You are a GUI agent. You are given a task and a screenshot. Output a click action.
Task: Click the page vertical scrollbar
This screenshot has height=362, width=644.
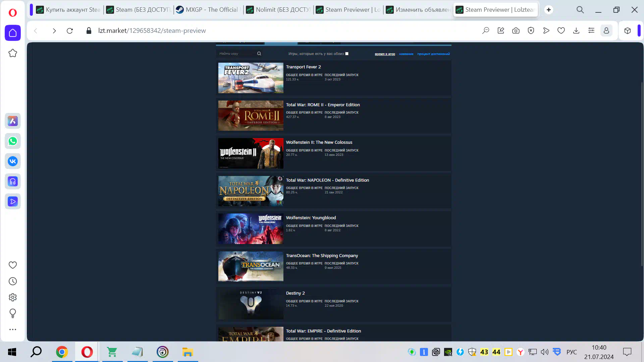[x=642, y=174]
